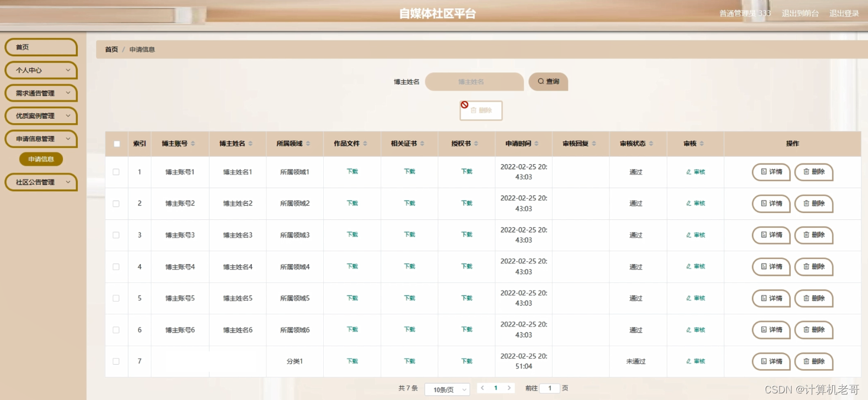Screen dimensions: 868x400
Task: Delete row 3 using its 删除 trash button
Action: point(814,235)
